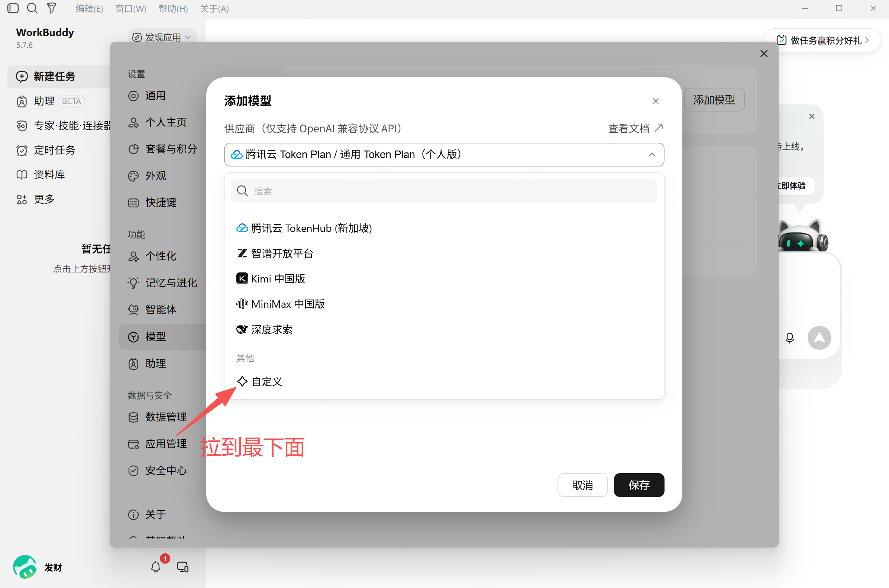889x588 pixels.
Task: Open 关于 settings section
Action: pos(162,514)
